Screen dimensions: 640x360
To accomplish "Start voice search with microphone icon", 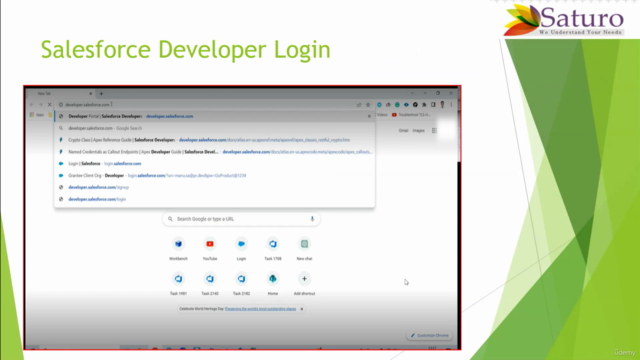I will 312,219.
